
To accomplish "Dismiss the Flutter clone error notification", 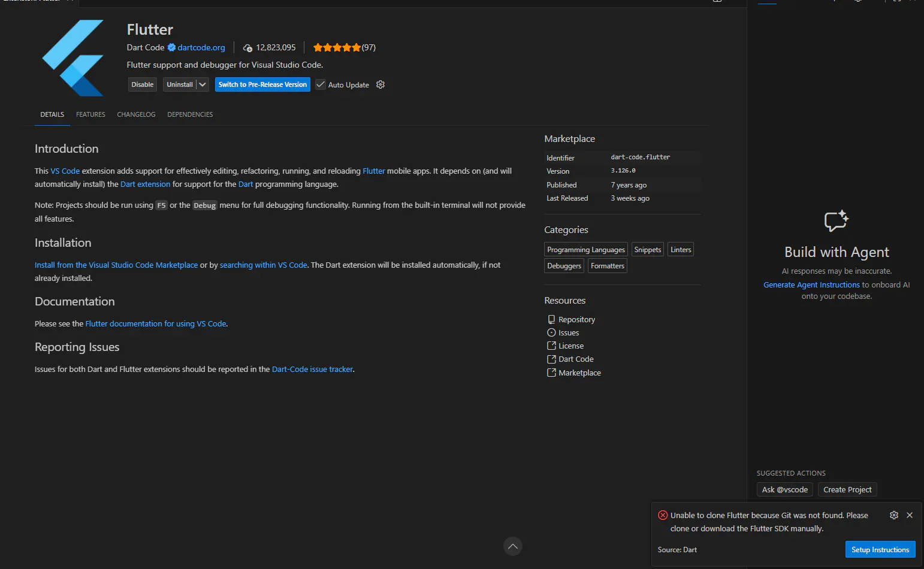I will pos(910,515).
